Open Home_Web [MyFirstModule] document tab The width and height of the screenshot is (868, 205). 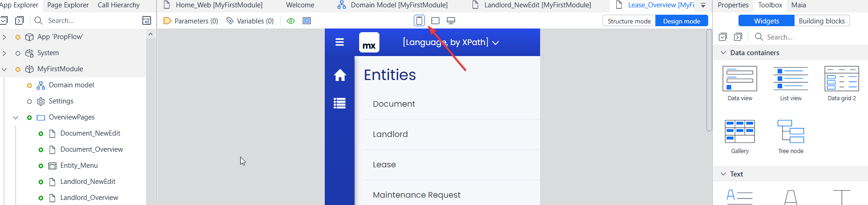(214, 5)
